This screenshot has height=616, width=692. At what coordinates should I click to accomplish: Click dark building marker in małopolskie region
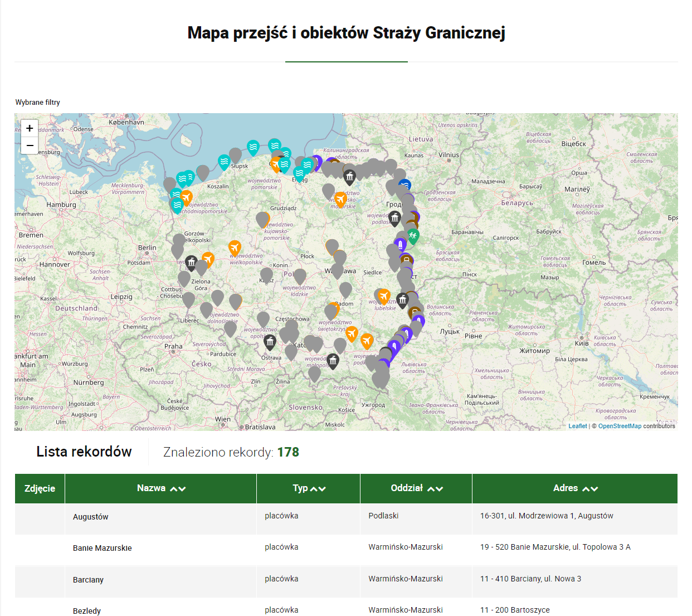point(333,361)
